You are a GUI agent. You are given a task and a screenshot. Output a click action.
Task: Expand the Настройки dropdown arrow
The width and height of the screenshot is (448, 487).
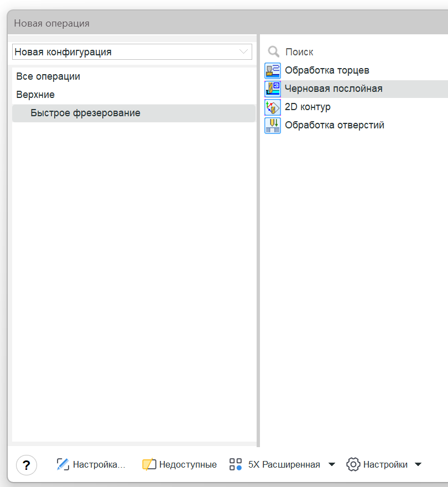click(x=418, y=465)
